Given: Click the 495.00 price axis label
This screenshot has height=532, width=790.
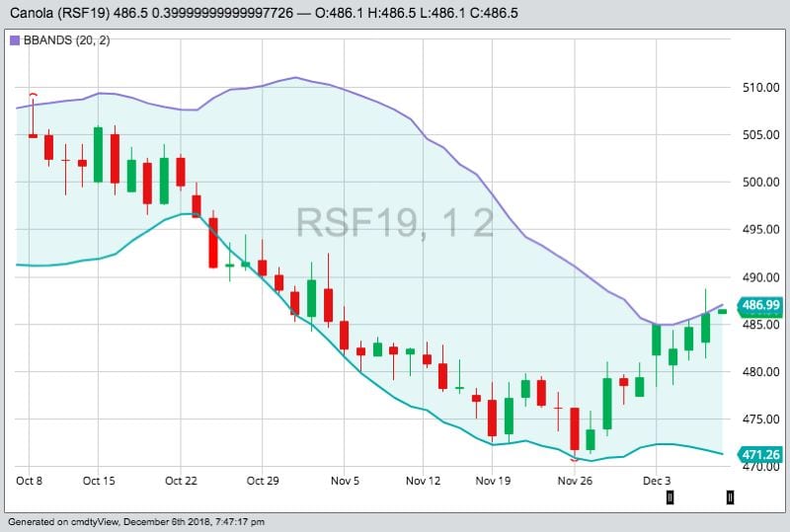Looking at the screenshot, I should 760,230.
